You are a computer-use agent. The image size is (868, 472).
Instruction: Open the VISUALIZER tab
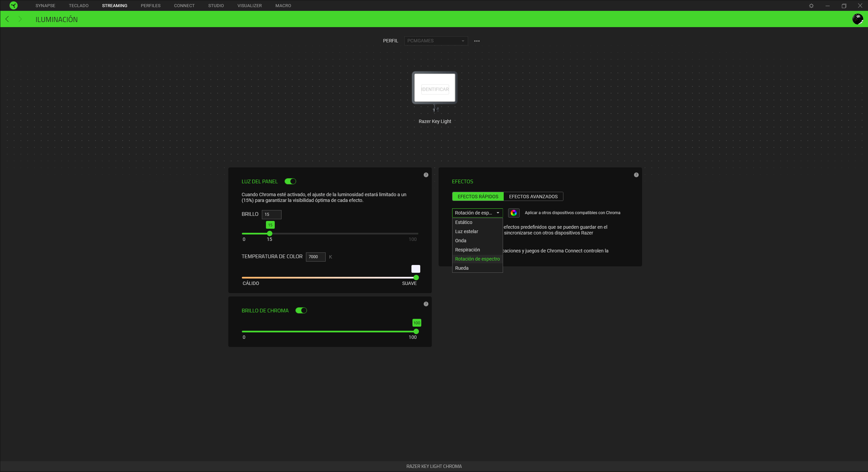[250, 5]
